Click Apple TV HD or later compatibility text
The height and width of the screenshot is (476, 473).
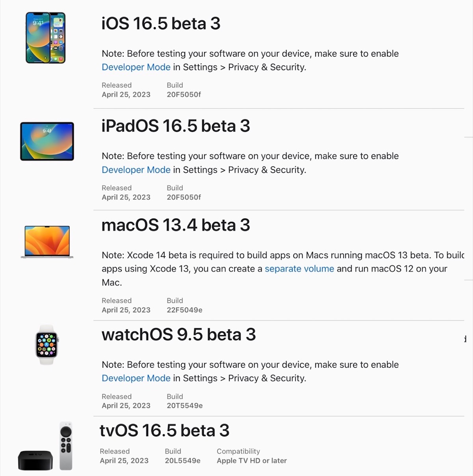click(251, 460)
